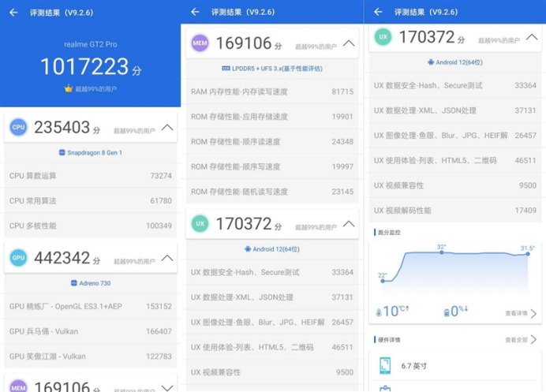The height and width of the screenshot is (392, 546).
Task: Select UX 图像处理 row in right screen
Action: coord(455,136)
